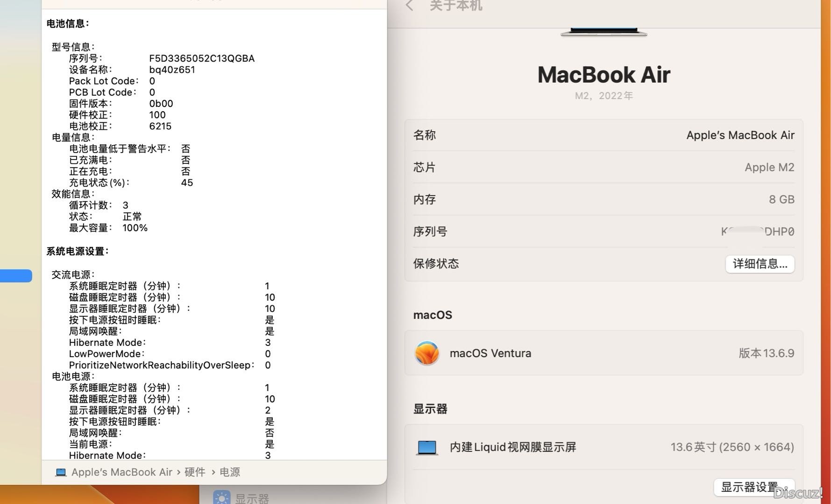Click the 显示器 sun icon at bottom
Screen dimensions: 831x504
click(221, 497)
